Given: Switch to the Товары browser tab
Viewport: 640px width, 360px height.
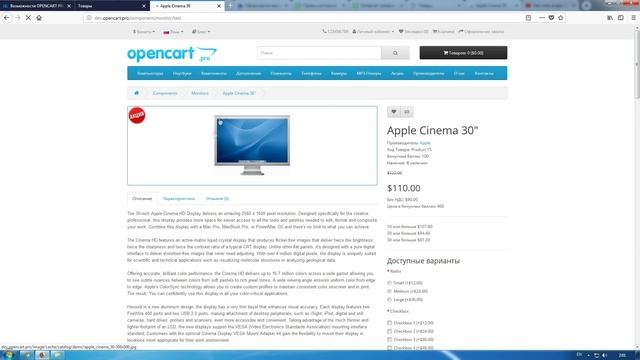Looking at the screenshot, I should click(x=111, y=6).
